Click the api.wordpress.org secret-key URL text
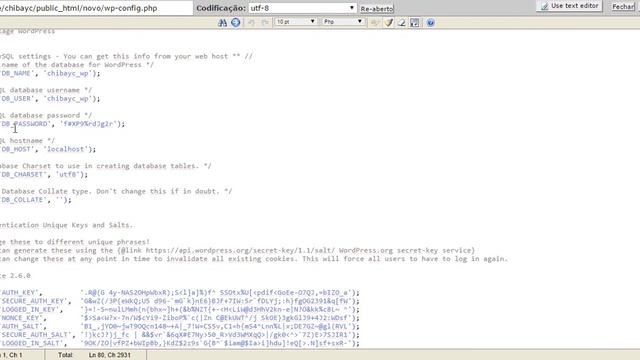The width and height of the screenshot is (640, 360). (240, 250)
